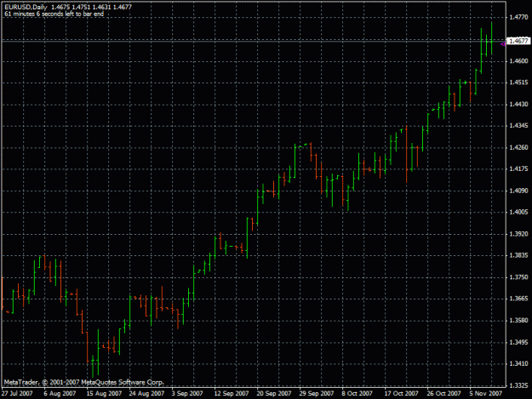Click the 3 Sep 2007 date label
Screen dimensions: 532x399
[187, 393]
